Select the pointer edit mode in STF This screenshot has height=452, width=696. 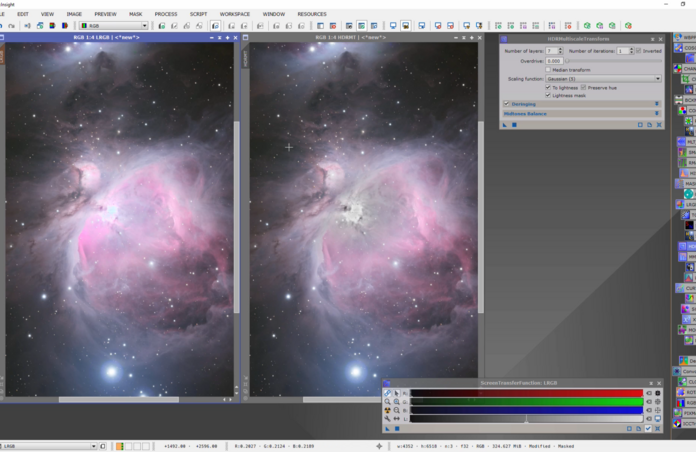[x=396, y=393]
